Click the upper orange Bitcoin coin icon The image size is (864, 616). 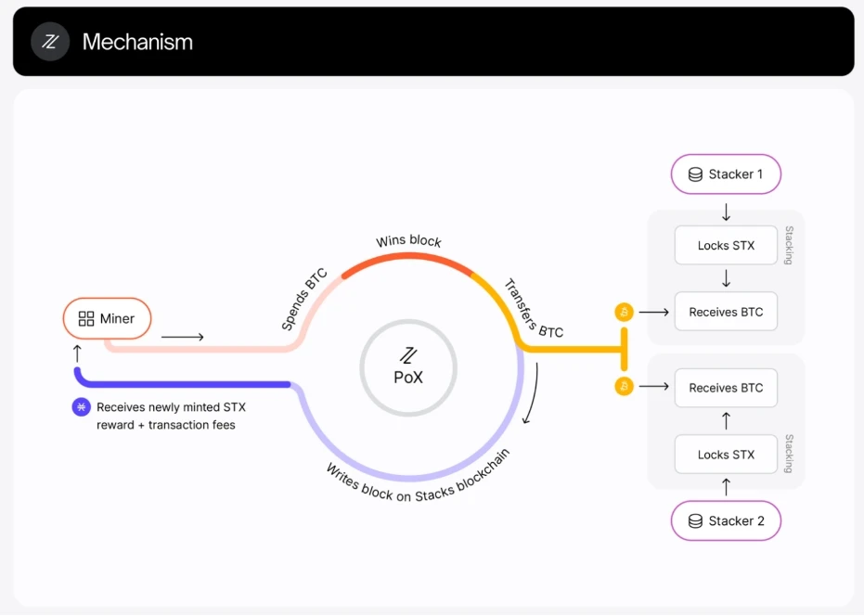[x=625, y=313]
